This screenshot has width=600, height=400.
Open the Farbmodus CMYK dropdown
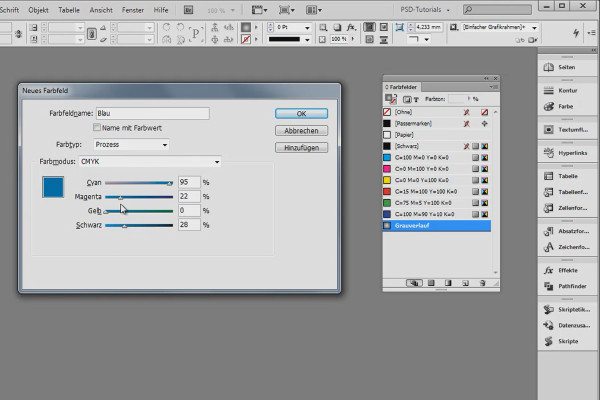[x=150, y=162]
